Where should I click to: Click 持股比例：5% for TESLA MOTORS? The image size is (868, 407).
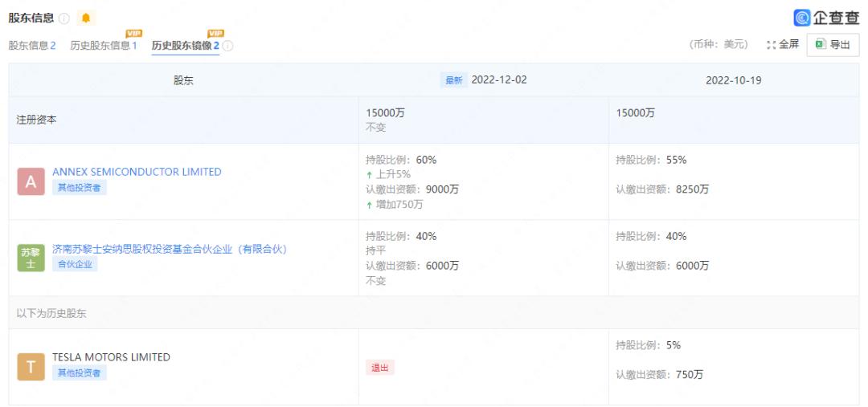click(x=649, y=345)
